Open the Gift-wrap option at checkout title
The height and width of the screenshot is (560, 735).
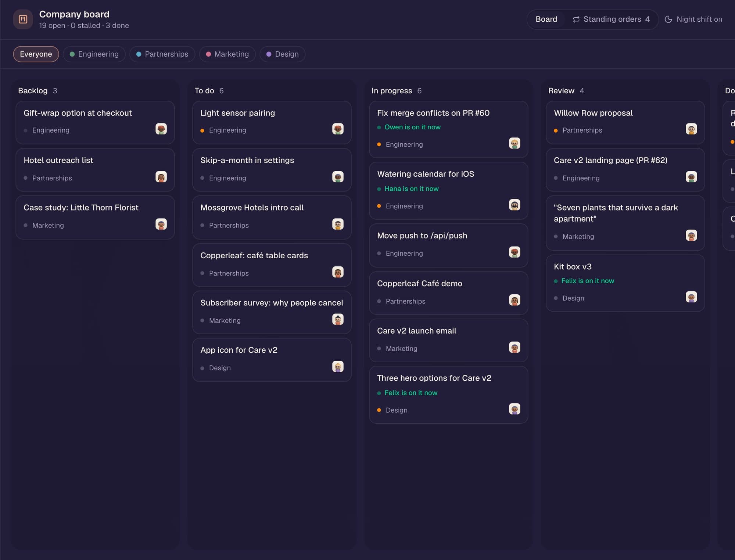click(78, 113)
